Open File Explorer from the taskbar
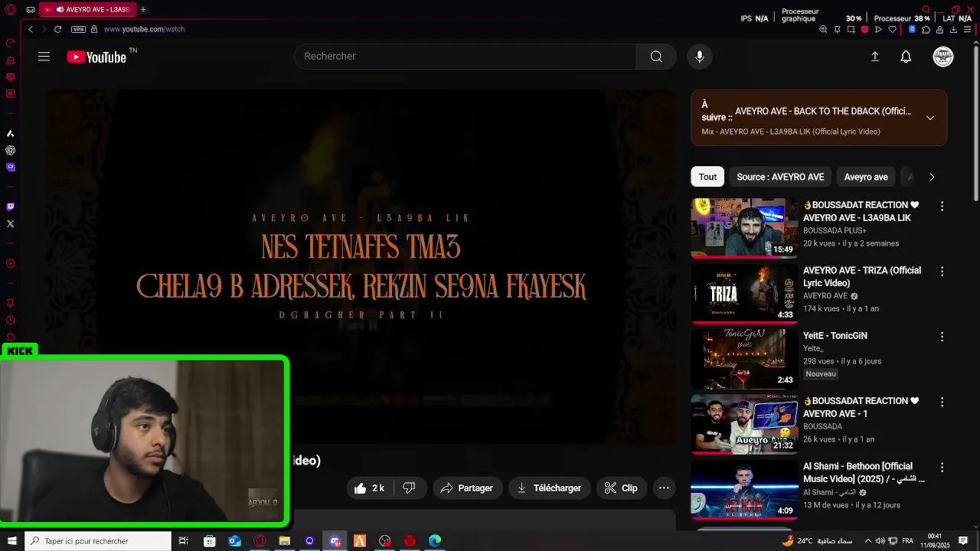This screenshot has height=551, width=980. pos(284,541)
